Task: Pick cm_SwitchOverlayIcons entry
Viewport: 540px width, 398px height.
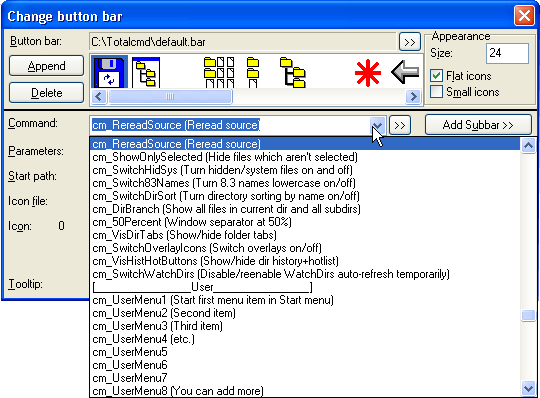Action: pyautogui.click(x=305, y=248)
